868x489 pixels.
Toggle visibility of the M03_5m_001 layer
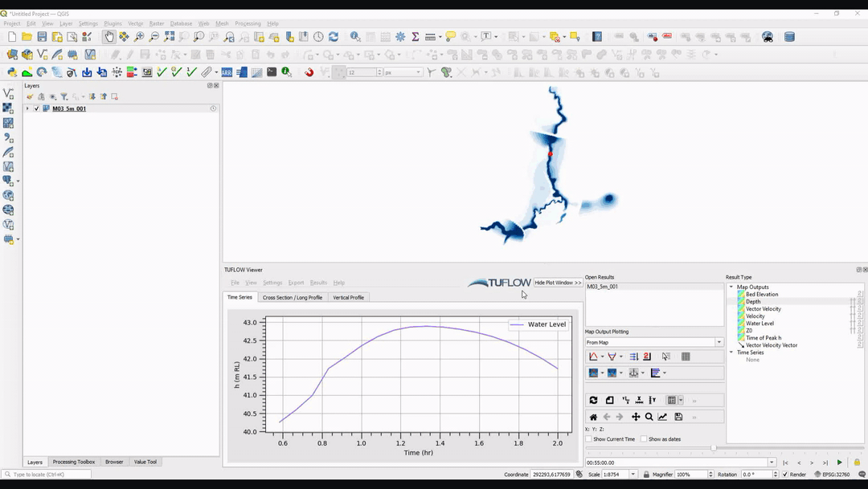[37, 109]
